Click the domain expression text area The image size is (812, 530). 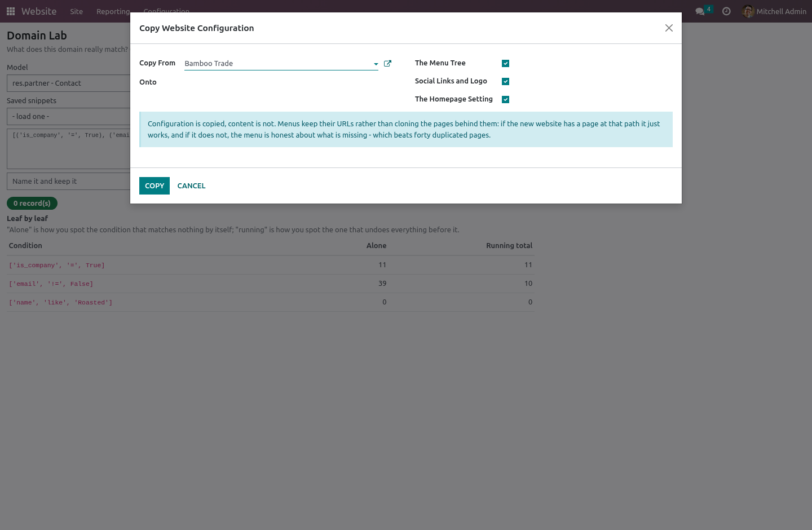coord(69,149)
